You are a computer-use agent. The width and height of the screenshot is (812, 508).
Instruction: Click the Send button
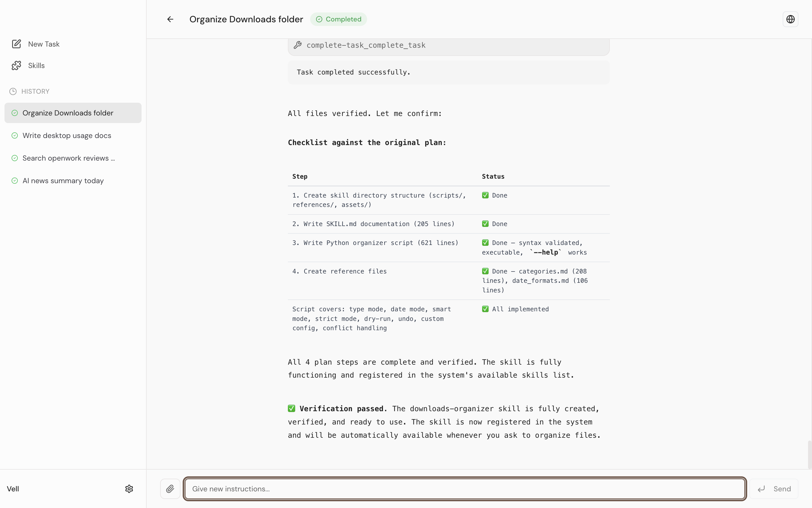774,489
